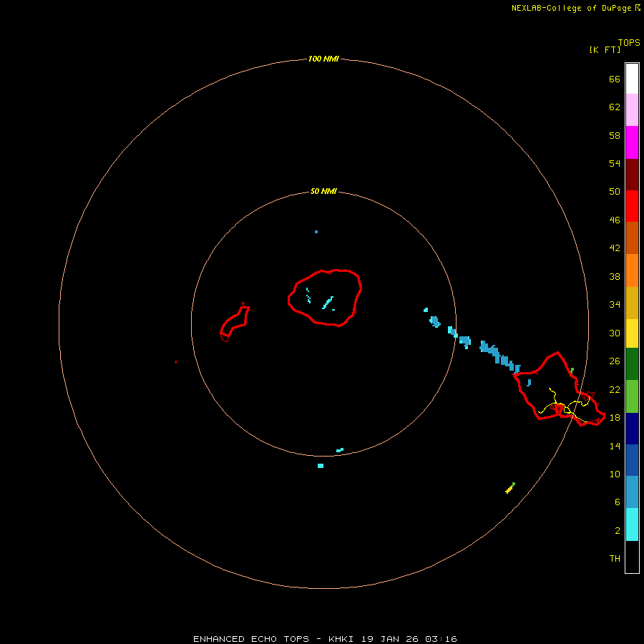The image size is (644, 644).
Task: Select the 42 legend value
Action: (615, 248)
